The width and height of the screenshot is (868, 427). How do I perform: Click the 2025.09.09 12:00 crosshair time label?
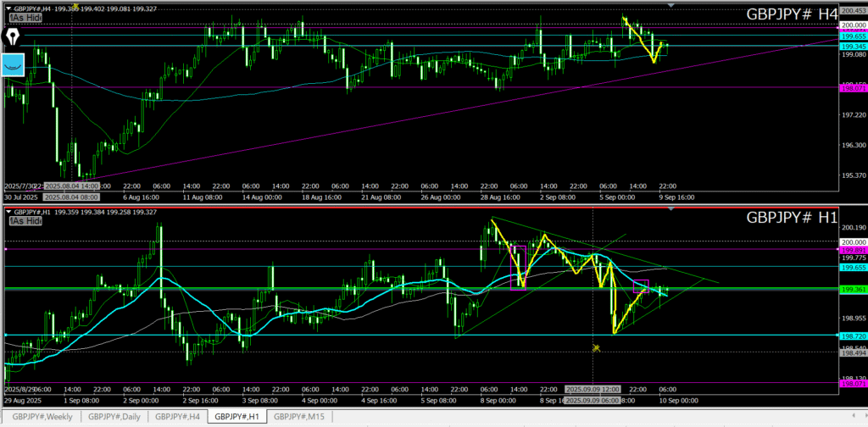click(593, 390)
